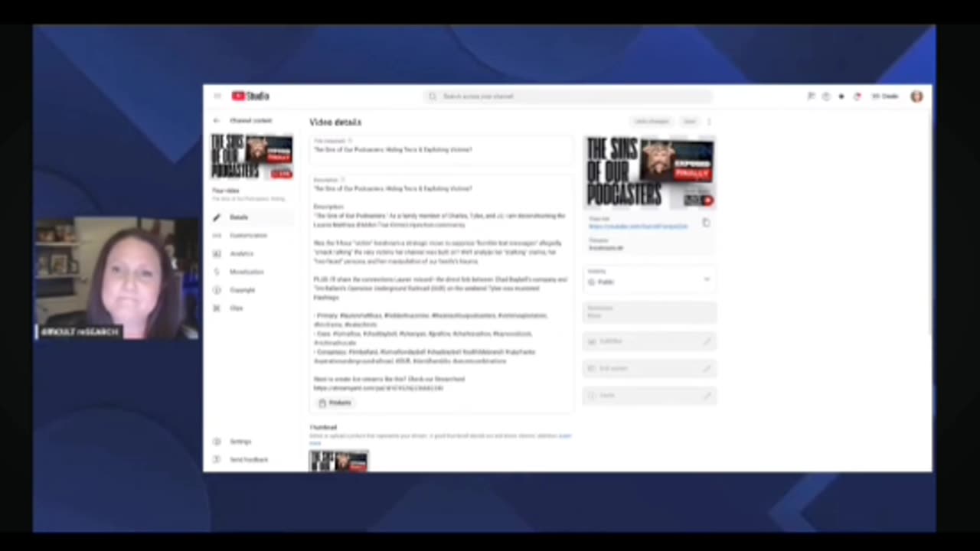Go back to Channel content via arrow
The height and width of the screenshot is (551, 980).
[217, 121]
